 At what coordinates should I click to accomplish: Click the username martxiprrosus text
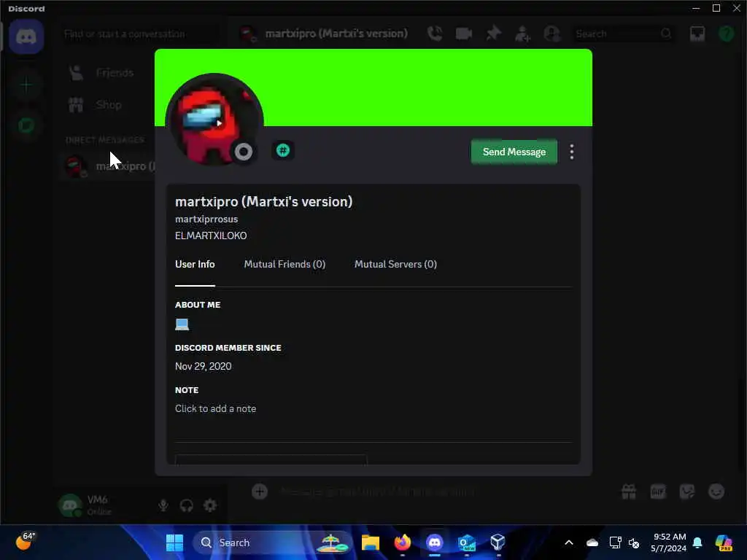(x=206, y=219)
